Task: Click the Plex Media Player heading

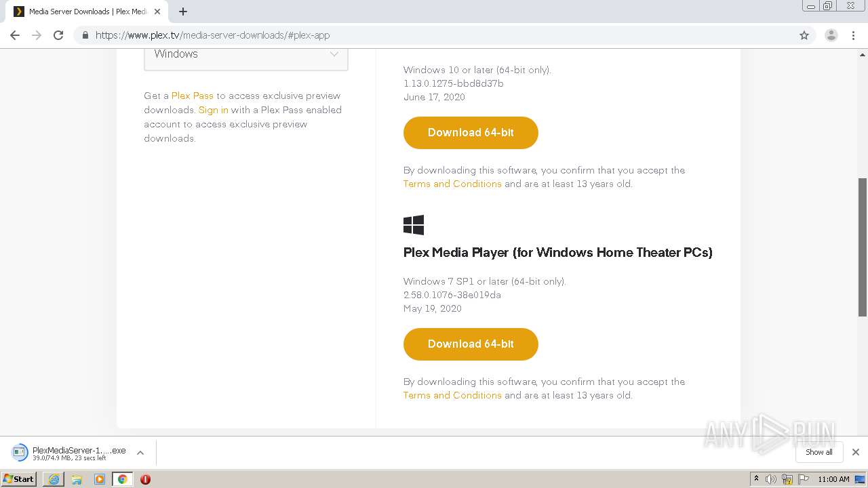Action: pyautogui.click(x=557, y=252)
